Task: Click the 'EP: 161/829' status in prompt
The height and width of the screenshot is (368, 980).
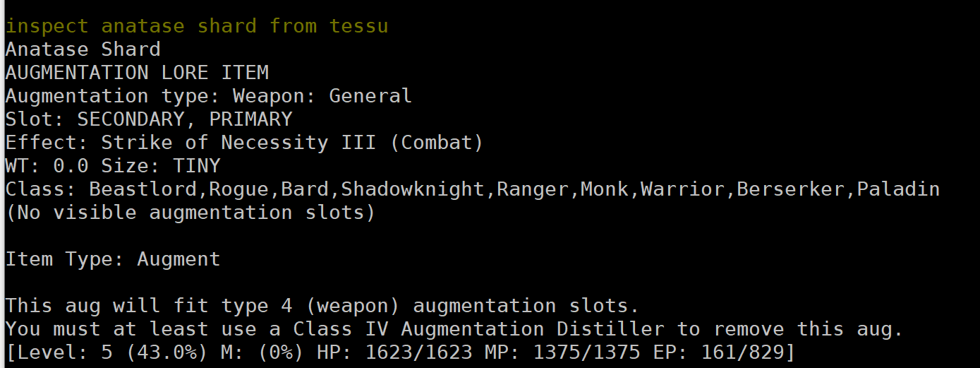Action: pos(718,353)
